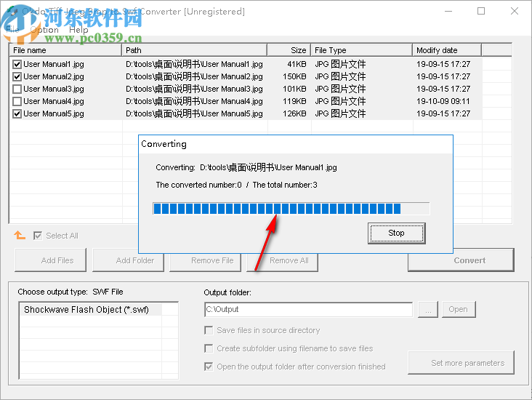The image size is (532, 400).
Task: Toggle checkbox for User Manual2.jpg
Action: point(17,77)
